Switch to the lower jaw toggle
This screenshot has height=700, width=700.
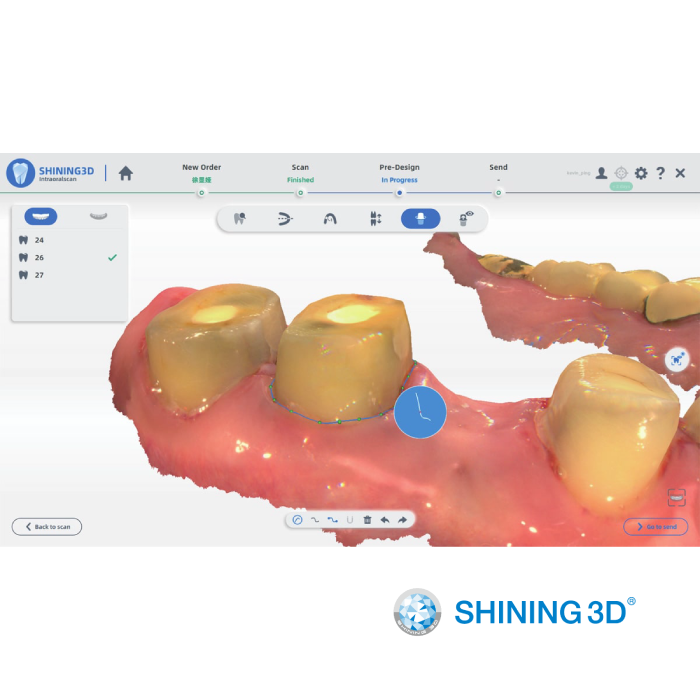97,215
